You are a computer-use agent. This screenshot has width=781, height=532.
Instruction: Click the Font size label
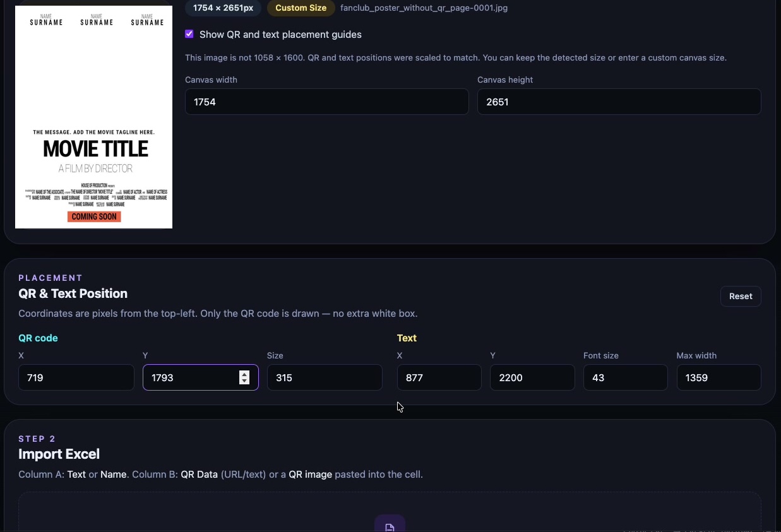[x=601, y=355]
